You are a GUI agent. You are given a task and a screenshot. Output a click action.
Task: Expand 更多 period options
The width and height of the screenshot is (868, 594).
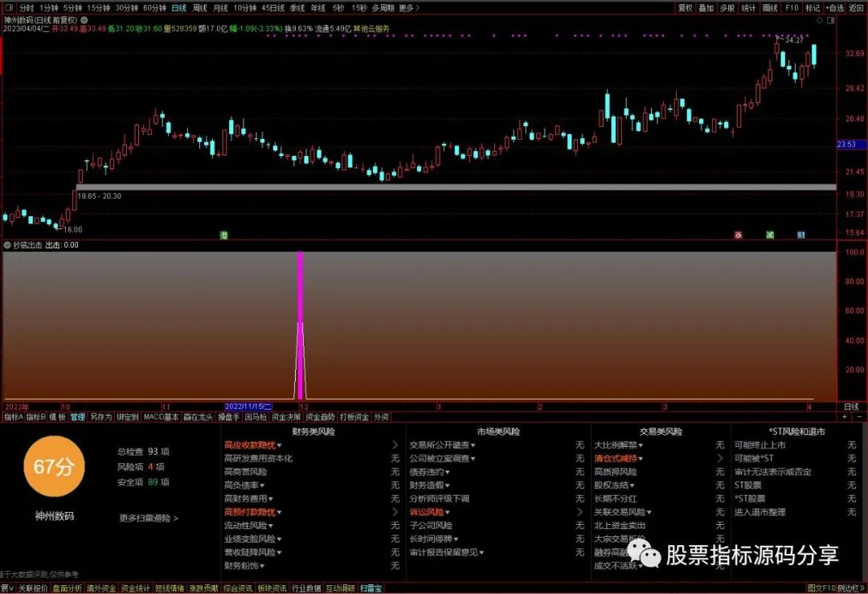click(409, 8)
